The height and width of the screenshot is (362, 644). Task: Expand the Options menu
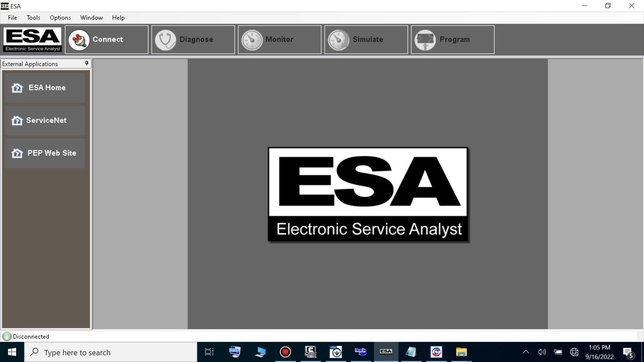(60, 18)
